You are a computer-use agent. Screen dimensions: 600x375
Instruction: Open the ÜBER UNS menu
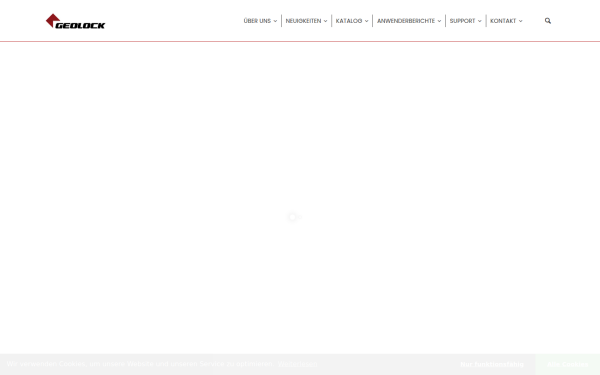tap(260, 21)
